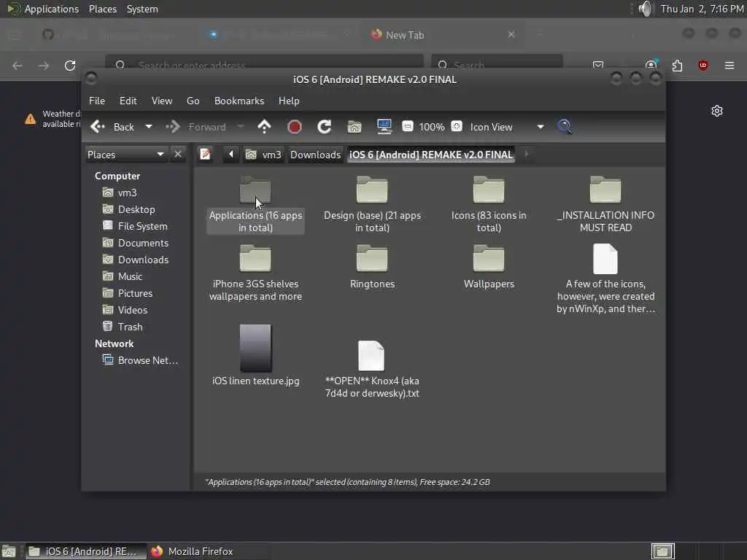Select Pictures in the sidebar
747x560 pixels.
click(128, 293)
